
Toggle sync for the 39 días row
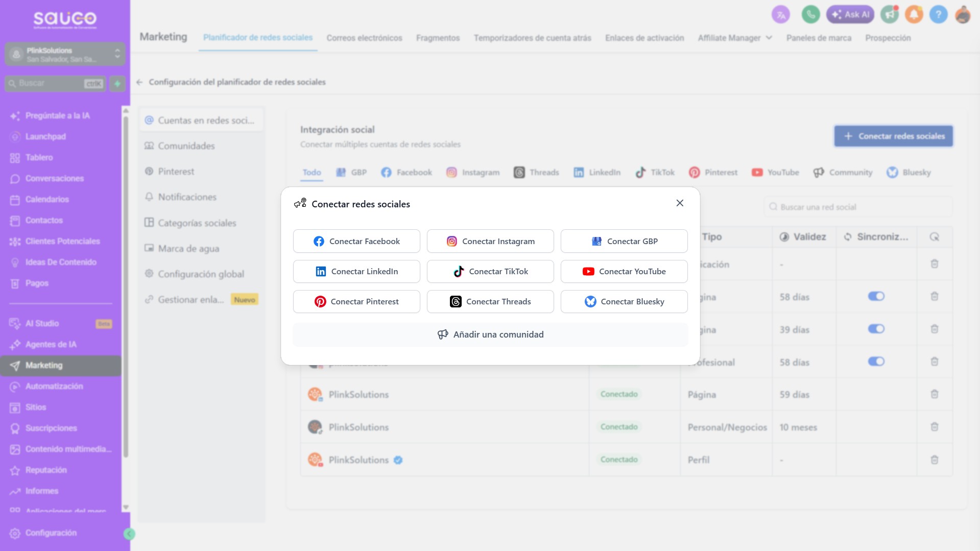876,329
